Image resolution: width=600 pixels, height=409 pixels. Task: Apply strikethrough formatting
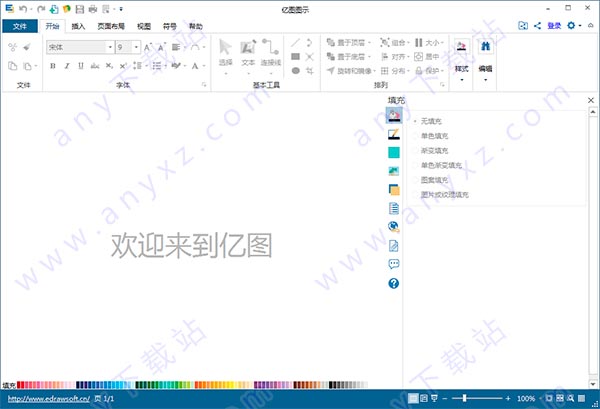coord(95,66)
